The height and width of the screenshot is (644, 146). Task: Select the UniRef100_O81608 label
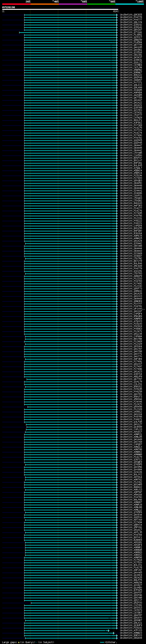pyautogui.click(x=131, y=638)
